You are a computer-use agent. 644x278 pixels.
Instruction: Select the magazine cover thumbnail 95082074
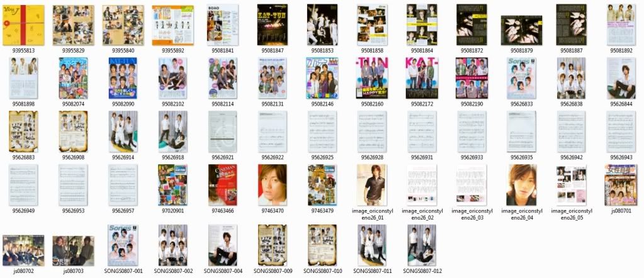[x=74, y=78]
